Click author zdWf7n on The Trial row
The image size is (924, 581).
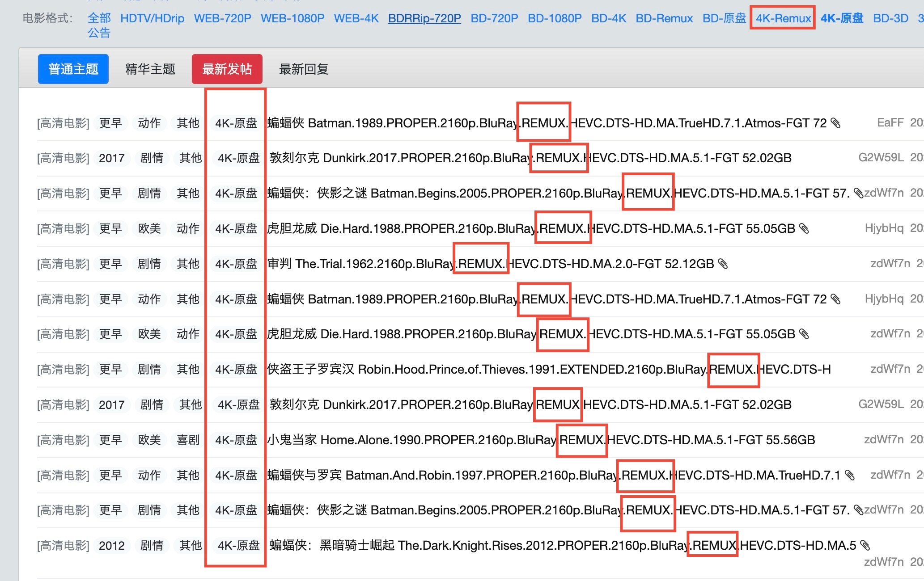click(890, 263)
